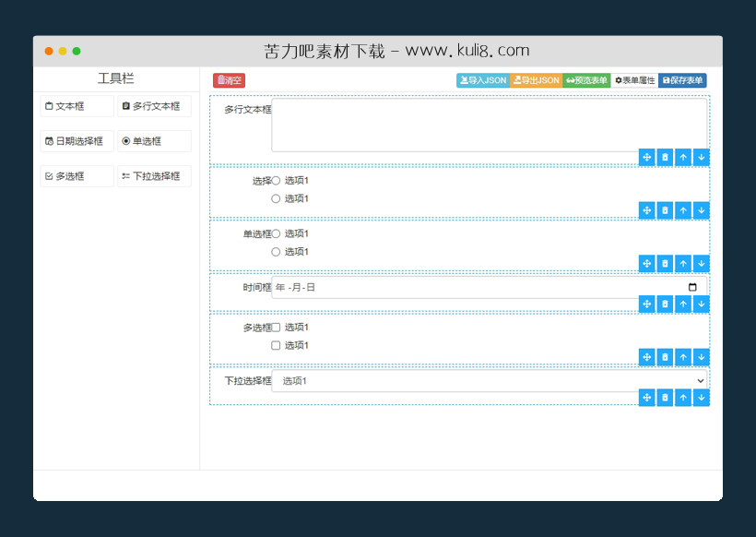Move the 下拉选择框 field down with arrow icon
The image size is (756, 537).
[701, 398]
